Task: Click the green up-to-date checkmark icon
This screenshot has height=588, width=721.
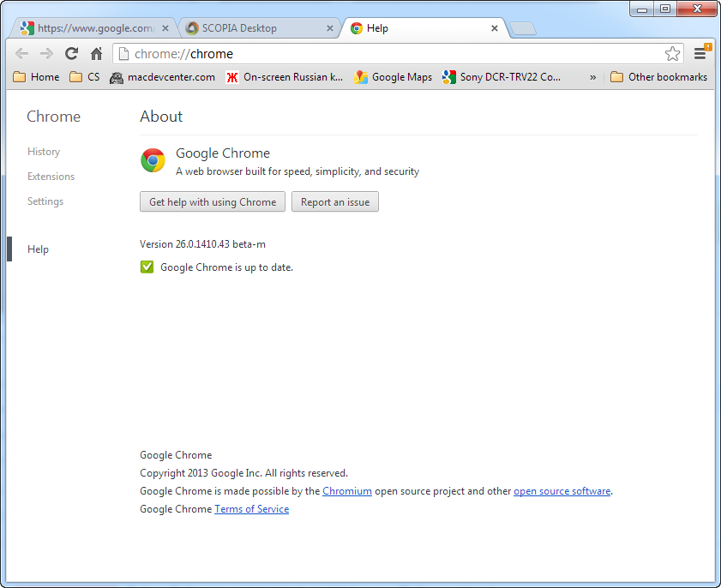Action: (147, 267)
